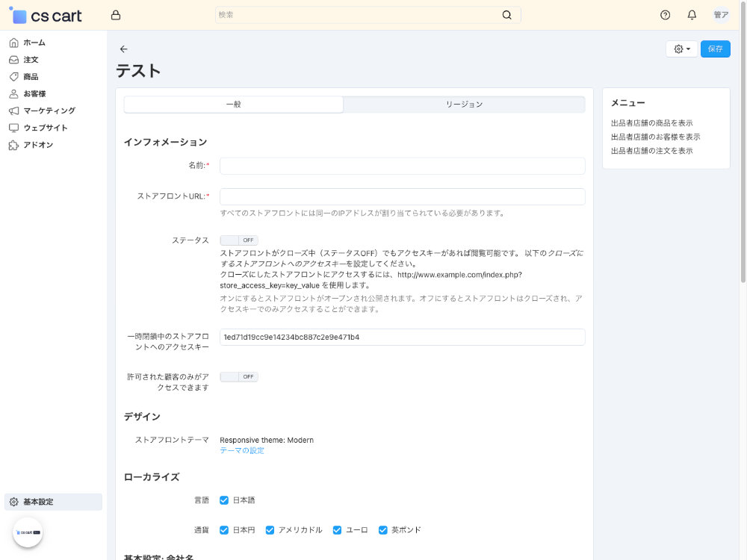Image resolution: width=747 pixels, height=560 pixels.
Task: Uncheck the ユーロ currency checkbox
Action: pos(337,529)
